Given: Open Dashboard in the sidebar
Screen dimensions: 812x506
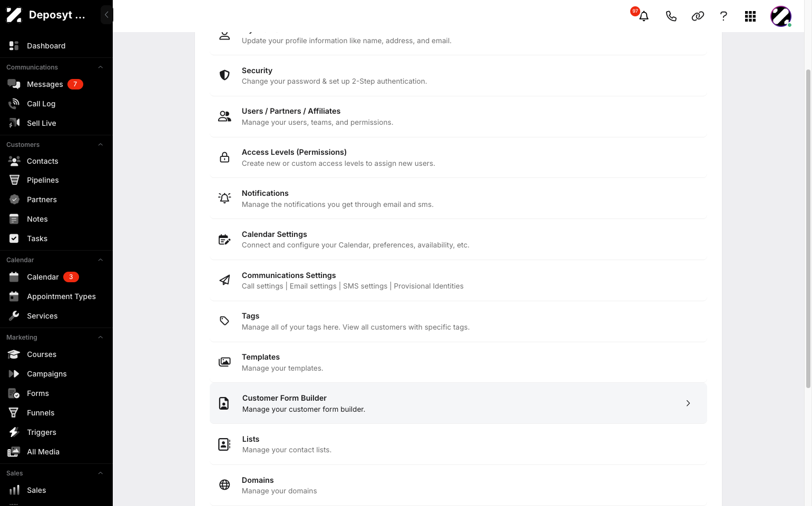Looking at the screenshot, I should (56, 46).
